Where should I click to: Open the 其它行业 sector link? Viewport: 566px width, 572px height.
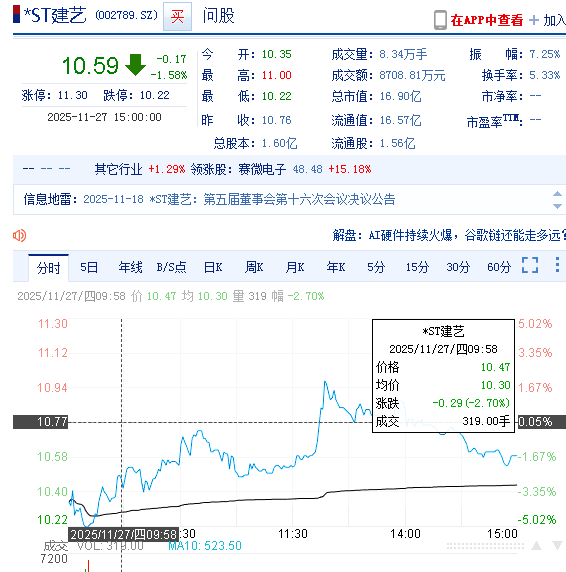(x=118, y=169)
